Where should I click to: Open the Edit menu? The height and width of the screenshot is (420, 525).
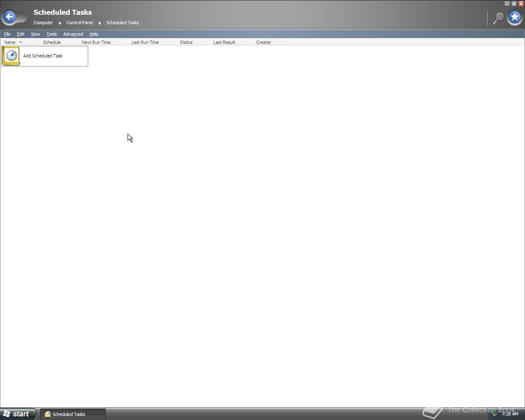pos(21,34)
